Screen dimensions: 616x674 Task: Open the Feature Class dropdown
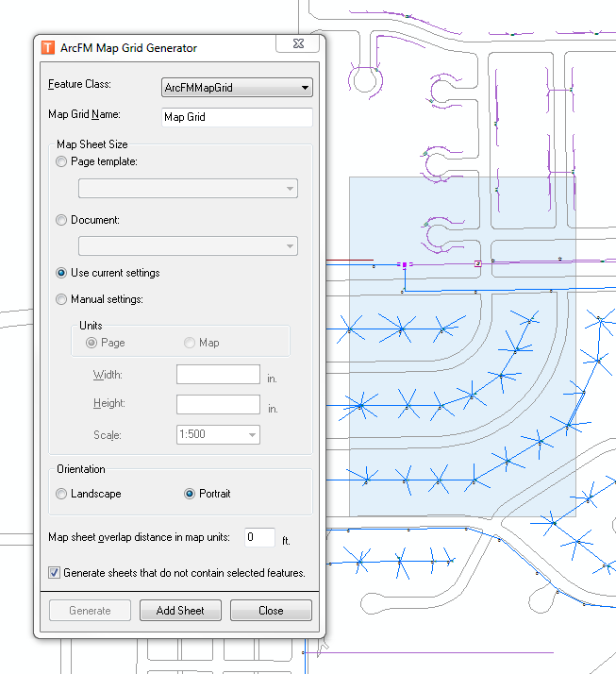tap(237, 87)
